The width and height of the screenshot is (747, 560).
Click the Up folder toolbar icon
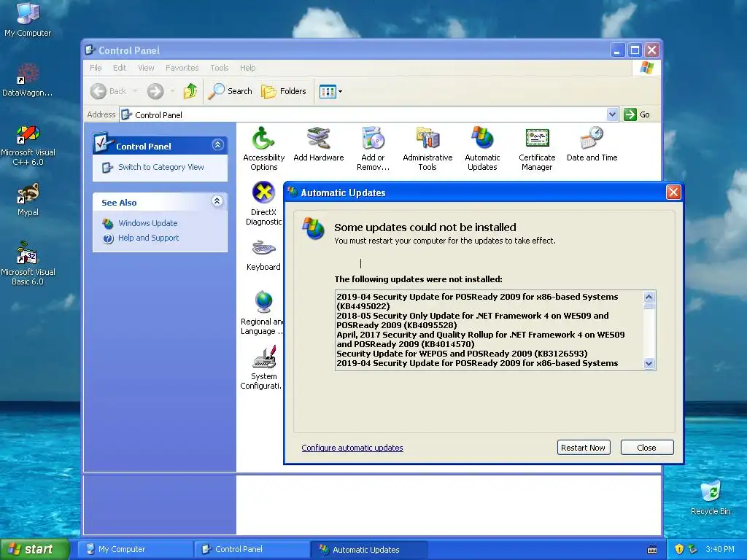pyautogui.click(x=190, y=91)
